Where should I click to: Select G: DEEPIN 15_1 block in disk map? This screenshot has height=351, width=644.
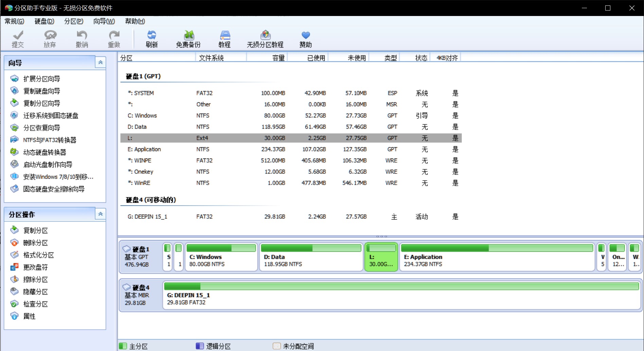point(402,295)
